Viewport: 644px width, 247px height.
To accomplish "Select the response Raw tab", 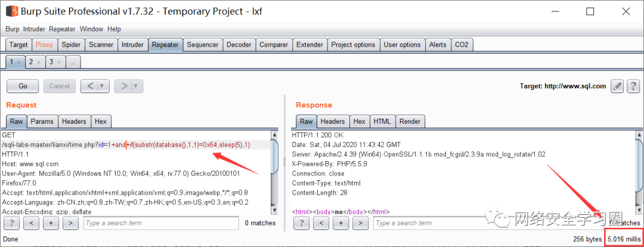I will [x=306, y=121].
